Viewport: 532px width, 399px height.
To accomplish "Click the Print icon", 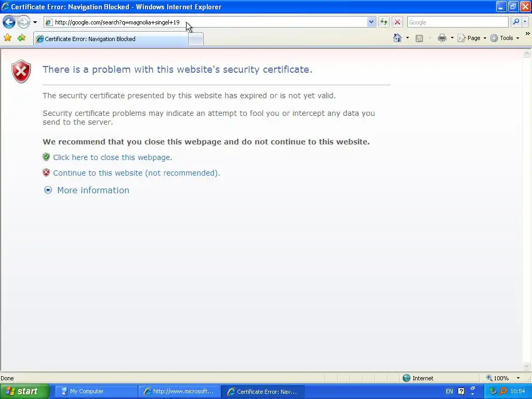I will pos(442,38).
